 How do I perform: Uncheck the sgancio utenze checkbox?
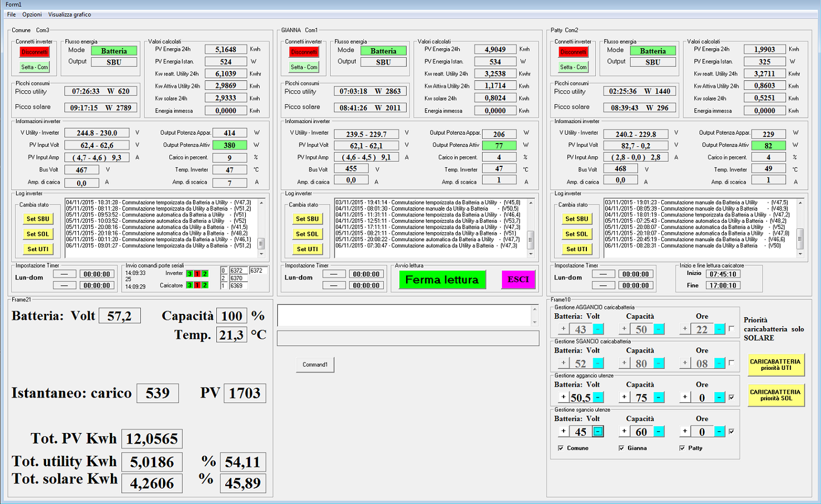coord(731,431)
